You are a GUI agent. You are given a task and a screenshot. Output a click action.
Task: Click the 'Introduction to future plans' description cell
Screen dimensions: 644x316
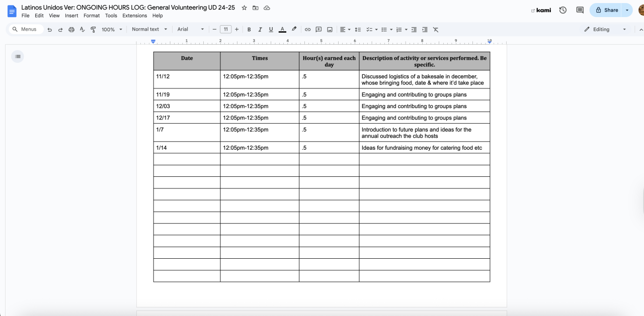tap(424, 133)
